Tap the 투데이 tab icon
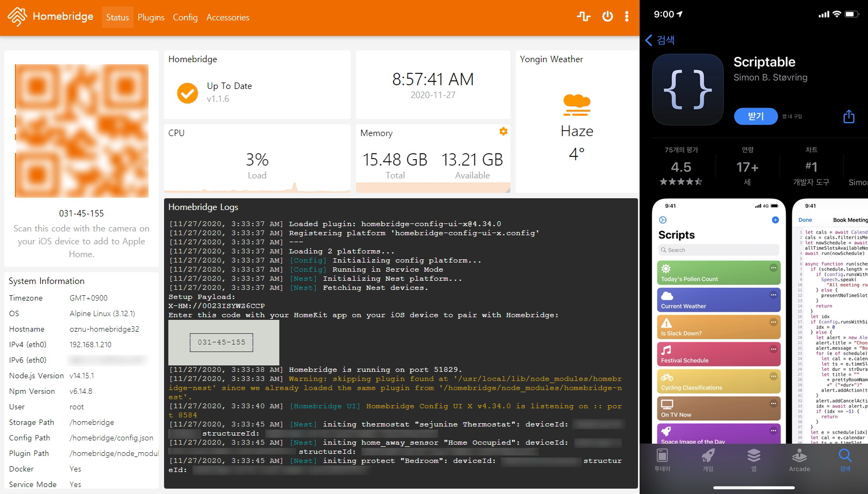 662,460
